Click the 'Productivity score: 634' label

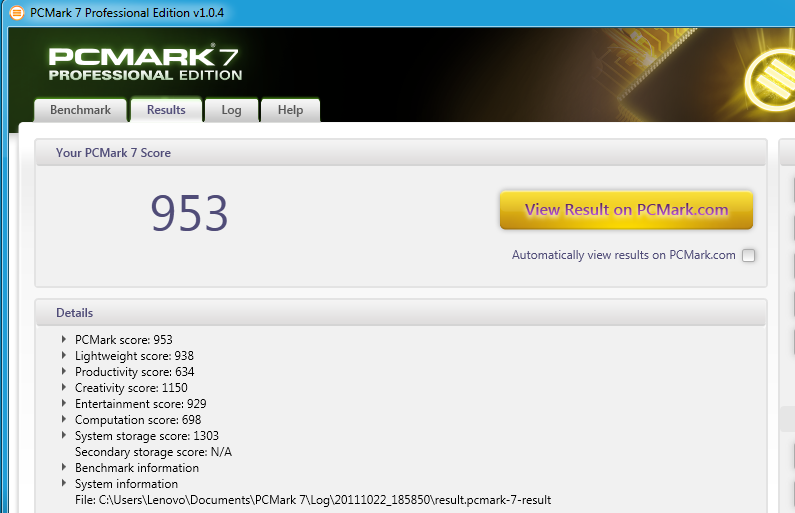point(134,372)
